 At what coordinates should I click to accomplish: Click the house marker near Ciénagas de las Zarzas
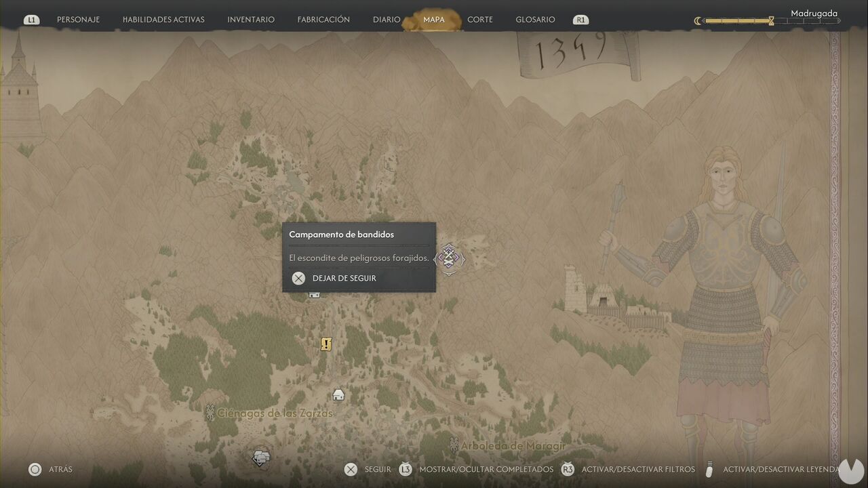pyautogui.click(x=338, y=394)
